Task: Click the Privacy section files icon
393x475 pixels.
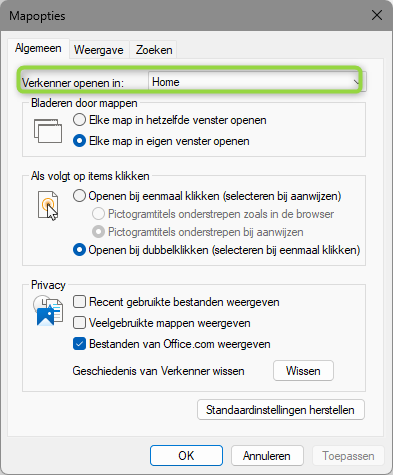Action: 48,311
